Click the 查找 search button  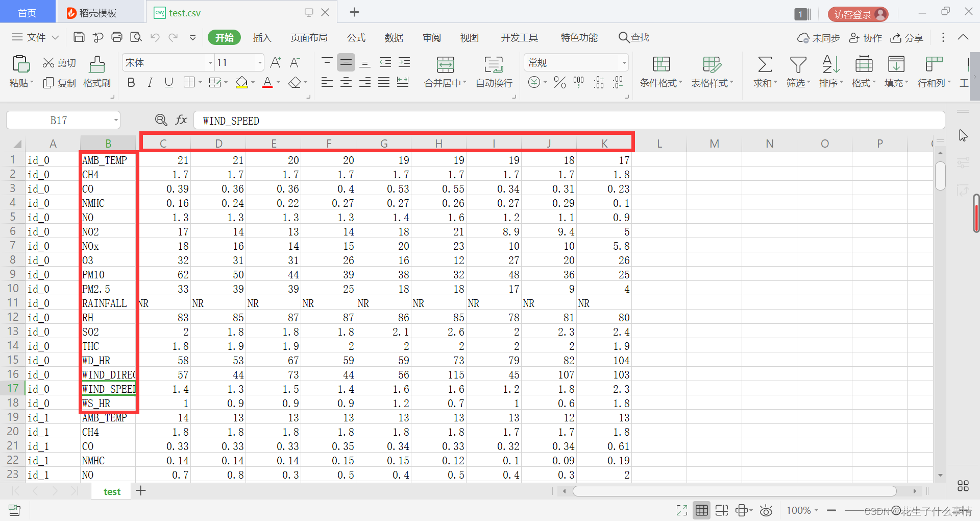tap(634, 37)
